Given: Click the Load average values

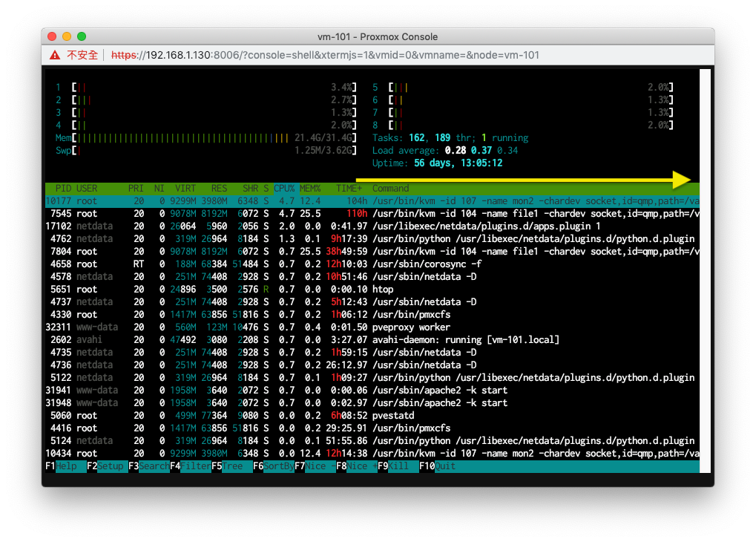Looking at the screenshot, I should [481, 151].
